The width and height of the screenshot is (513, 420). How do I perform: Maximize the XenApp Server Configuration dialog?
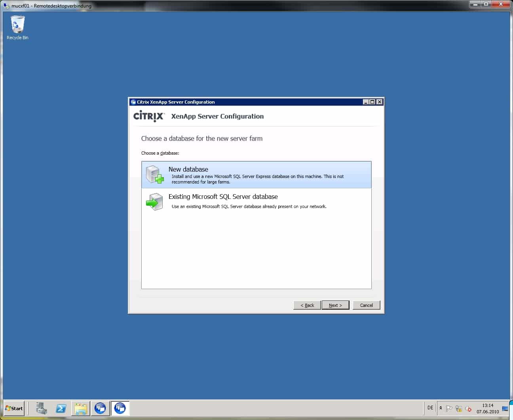pyautogui.click(x=372, y=102)
